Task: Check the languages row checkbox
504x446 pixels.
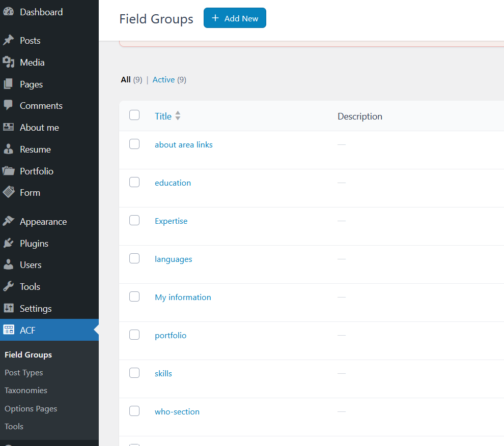Action: click(134, 258)
